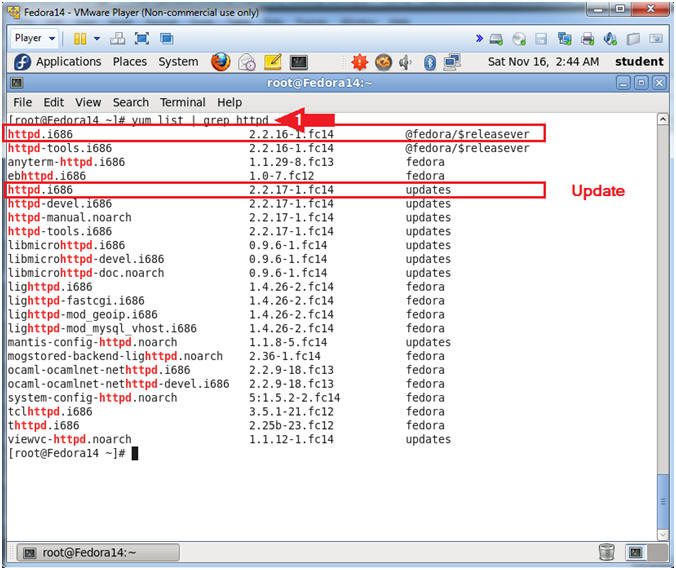Click the thttpd.i686 entry
The image size is (676, 570).
pyautogui.click(x=44, y=426)
